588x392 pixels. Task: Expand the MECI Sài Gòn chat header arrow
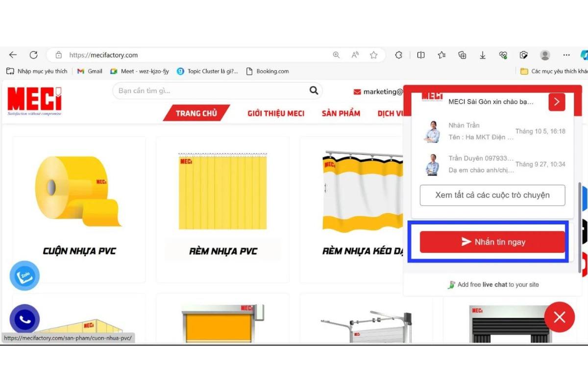[x=557, y=102]
